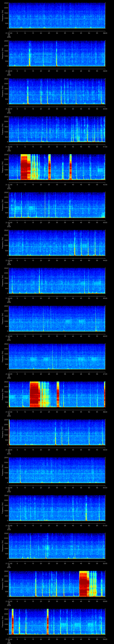
Task: Click the 54:00 end time label
Action: 105,639
